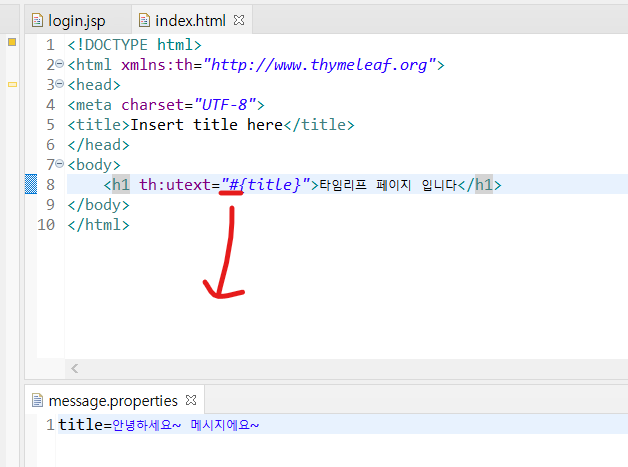The height and width of the screenshot is (467, 628).
Task: Close the message.properties tab
Action: (191, 400)
